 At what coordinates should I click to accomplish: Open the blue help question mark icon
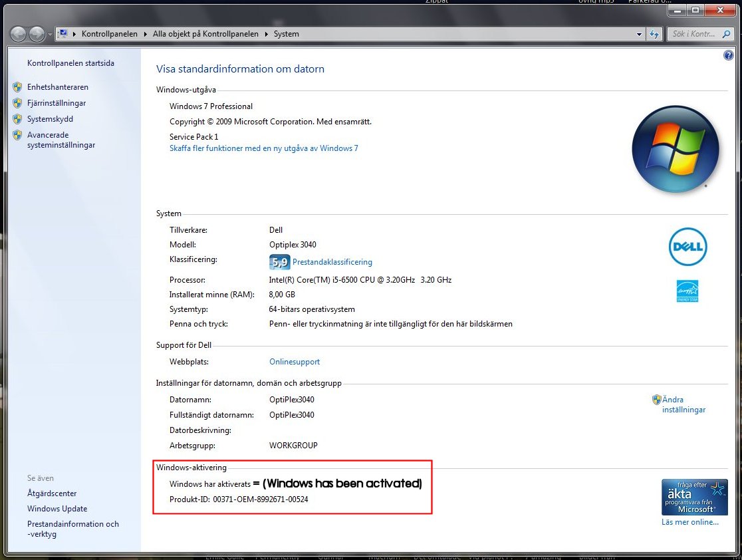click(728, 55)
